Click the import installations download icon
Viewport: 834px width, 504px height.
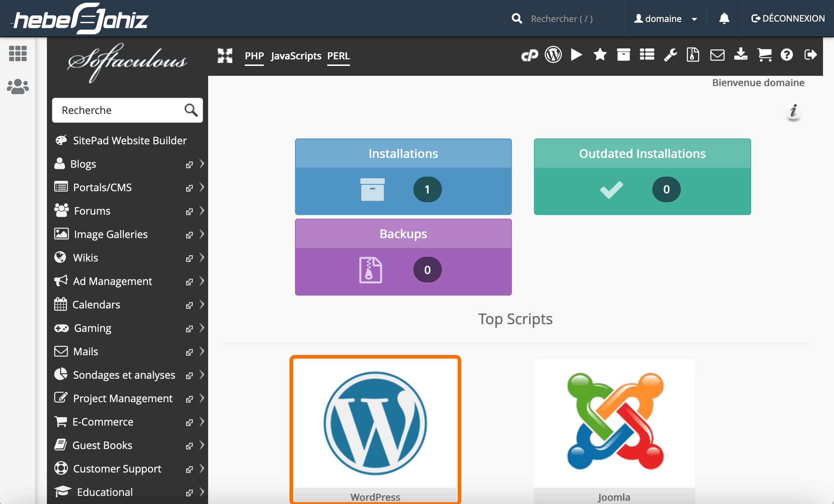pos(741,55)
